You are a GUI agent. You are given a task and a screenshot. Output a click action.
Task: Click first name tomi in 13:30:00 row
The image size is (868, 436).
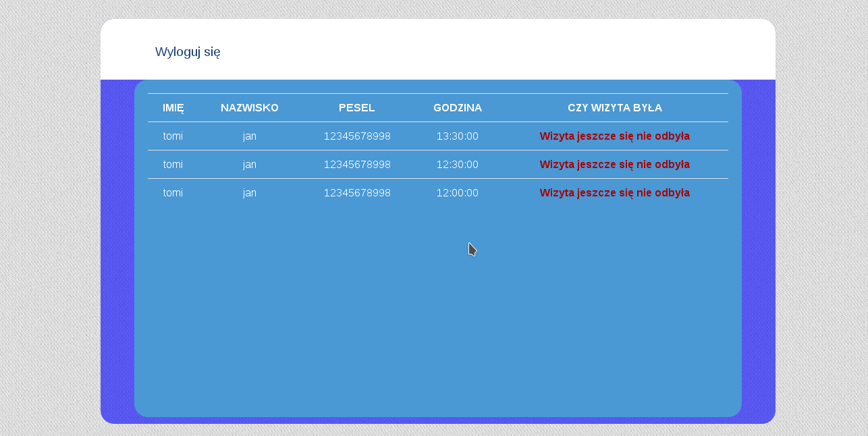(x=173, y=136)
